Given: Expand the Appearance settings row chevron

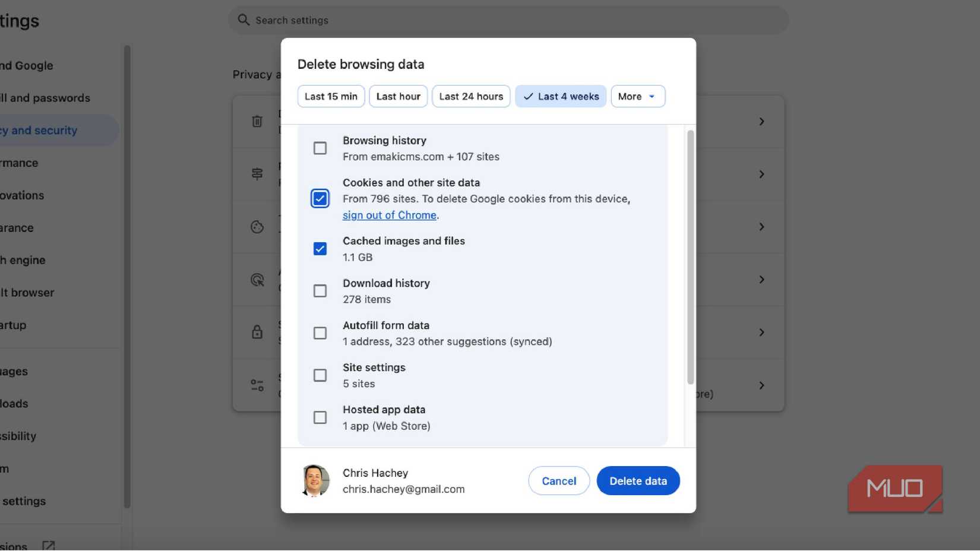Looking at the screenshot, I should click(762, 227).
